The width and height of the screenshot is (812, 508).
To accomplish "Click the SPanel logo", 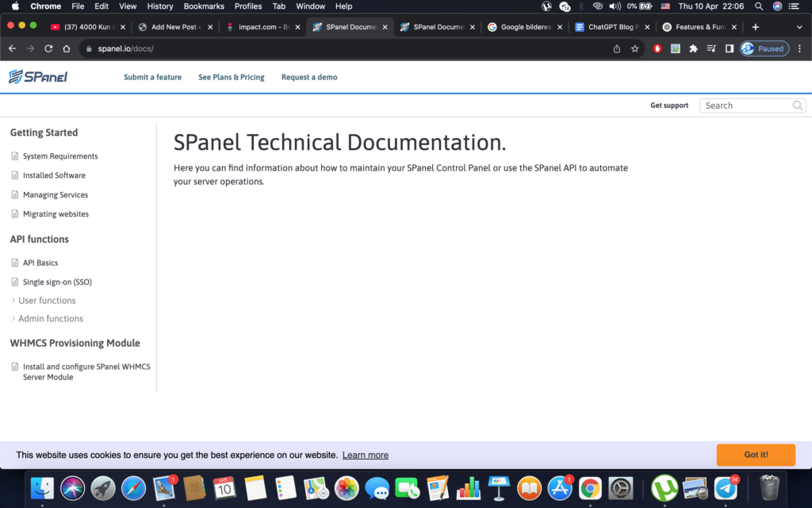I will click(x=38, y=77).
